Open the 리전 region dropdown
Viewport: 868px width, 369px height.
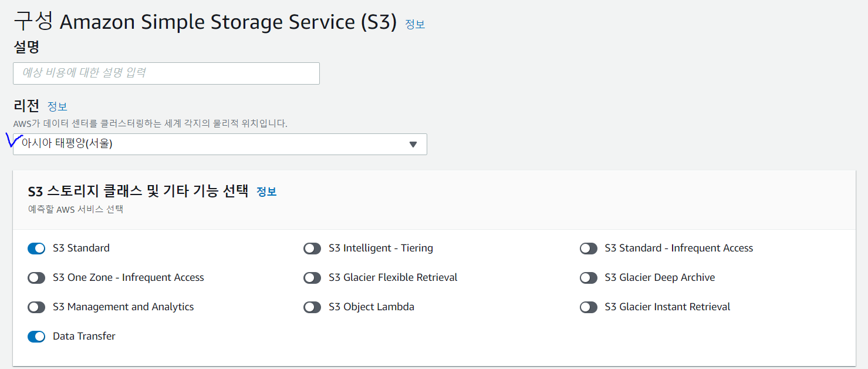pyautogui.click(x=220, y=144)
